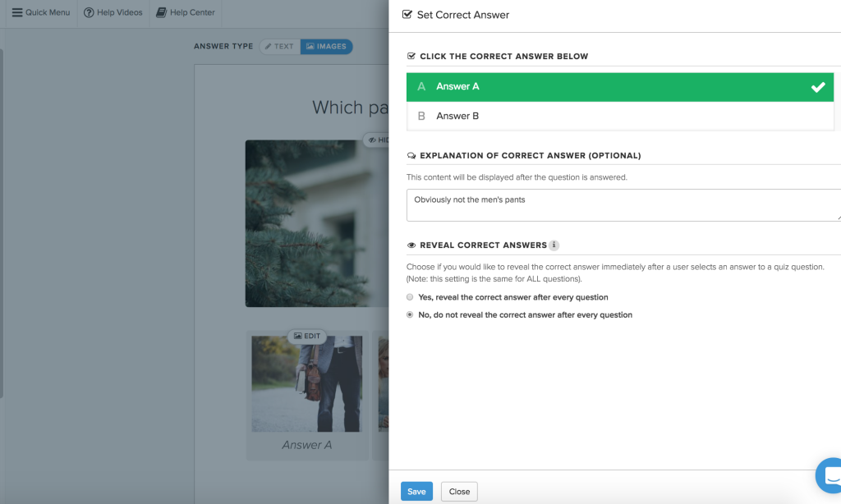Click the 'Set Correct Answer' panel title
The height and width of the screenshot is (504, 841).
click(x=463, y=15)
